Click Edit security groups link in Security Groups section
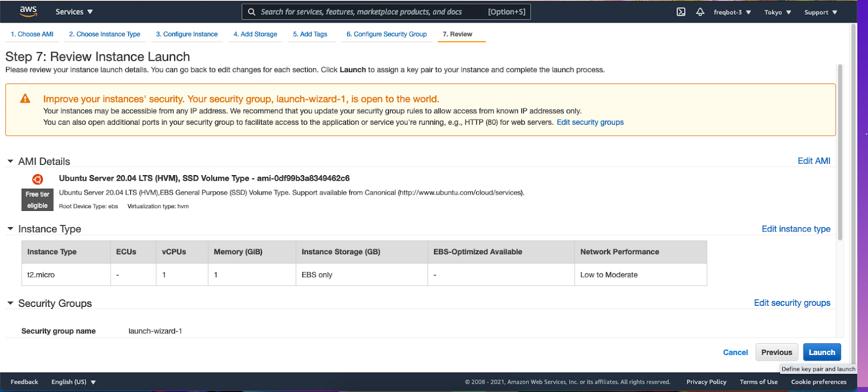This screenshot has height=392, width=868. click(x=792, y=303)
